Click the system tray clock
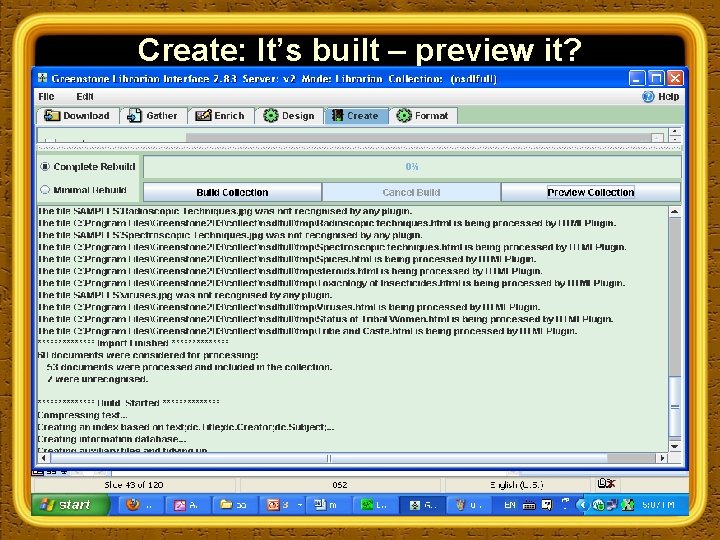 pyautogui.click(x=658, y=505)
